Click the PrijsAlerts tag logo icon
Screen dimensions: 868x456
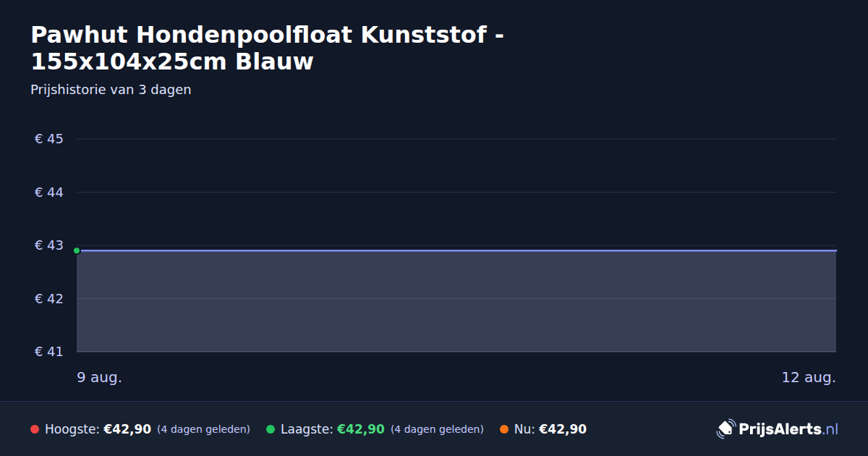click(726, 429)
